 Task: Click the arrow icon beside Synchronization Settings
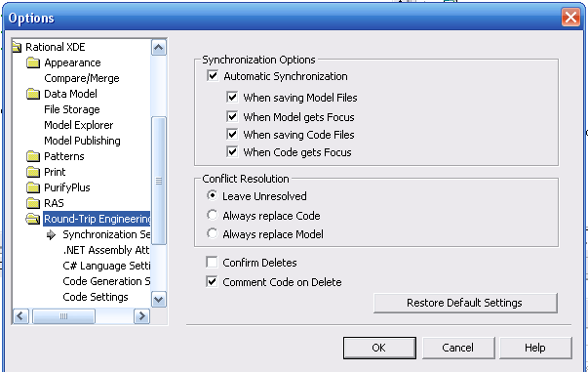click(x=51, y=235)
